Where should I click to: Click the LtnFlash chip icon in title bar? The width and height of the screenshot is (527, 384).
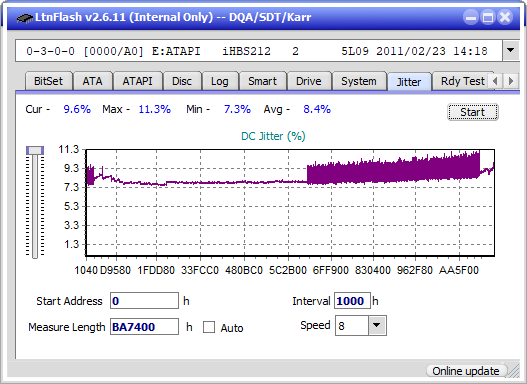click(25, 17)
